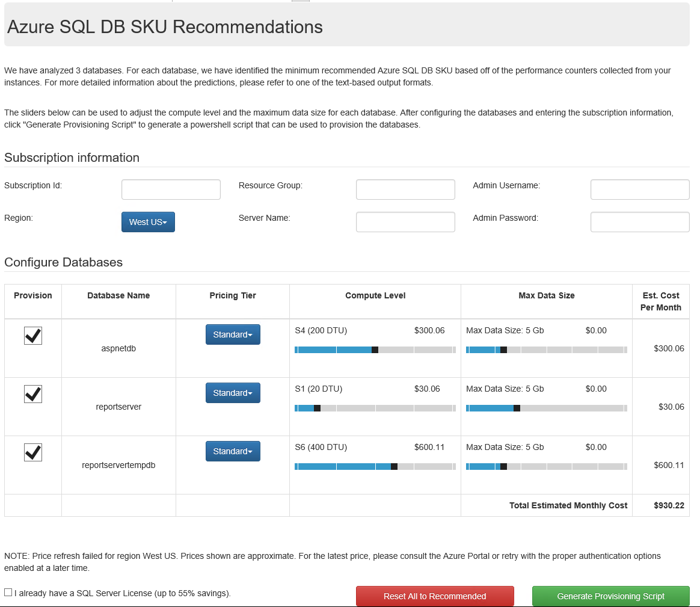Viewport: 700px width, 607px height.
Task: Click the aspnetdb max data size slider handle
Action: 503,350
